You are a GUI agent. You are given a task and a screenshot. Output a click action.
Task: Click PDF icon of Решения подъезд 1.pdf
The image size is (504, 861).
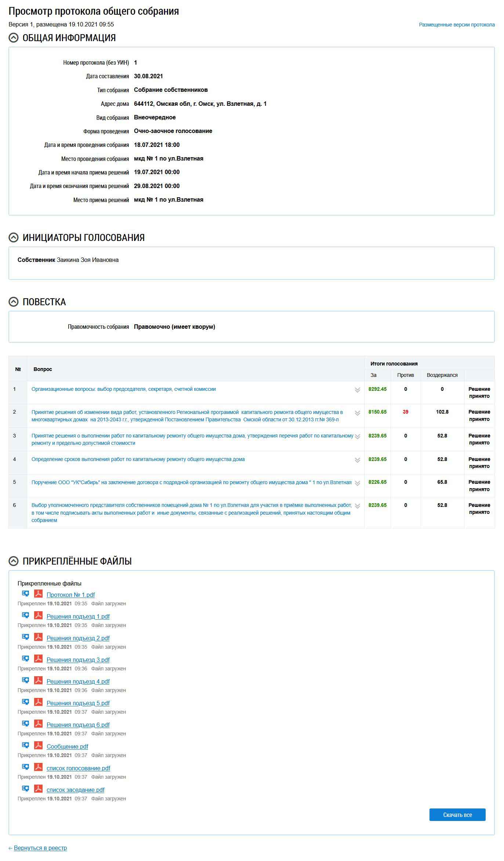(39, 615)
